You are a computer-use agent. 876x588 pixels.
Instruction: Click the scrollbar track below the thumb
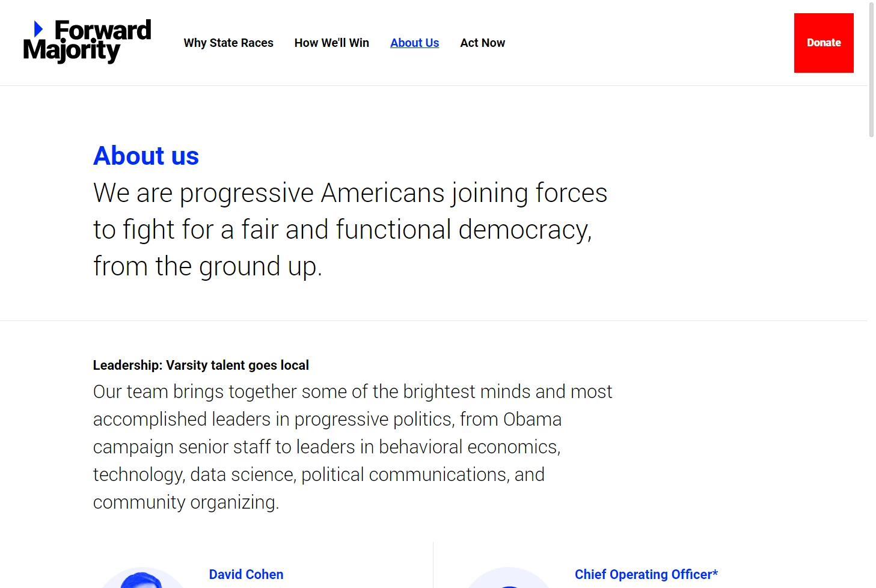coord(871,361)
